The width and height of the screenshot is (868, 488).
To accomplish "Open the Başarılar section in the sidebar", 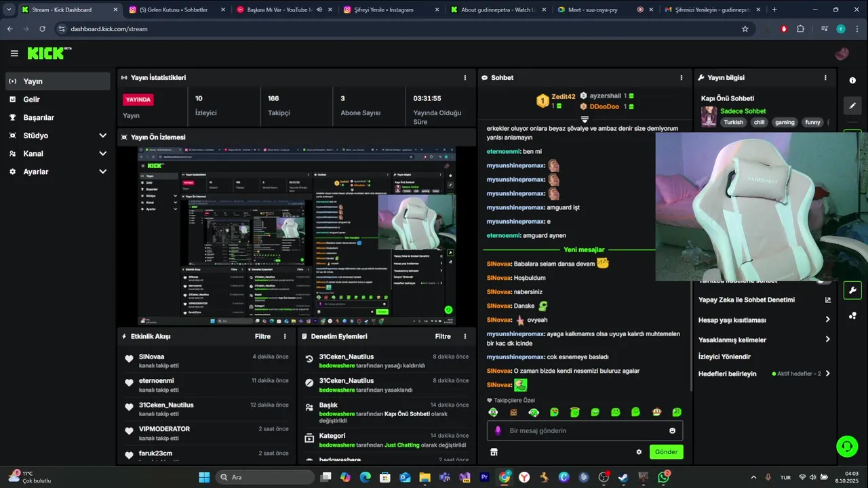I will click(x=58, y=117).
